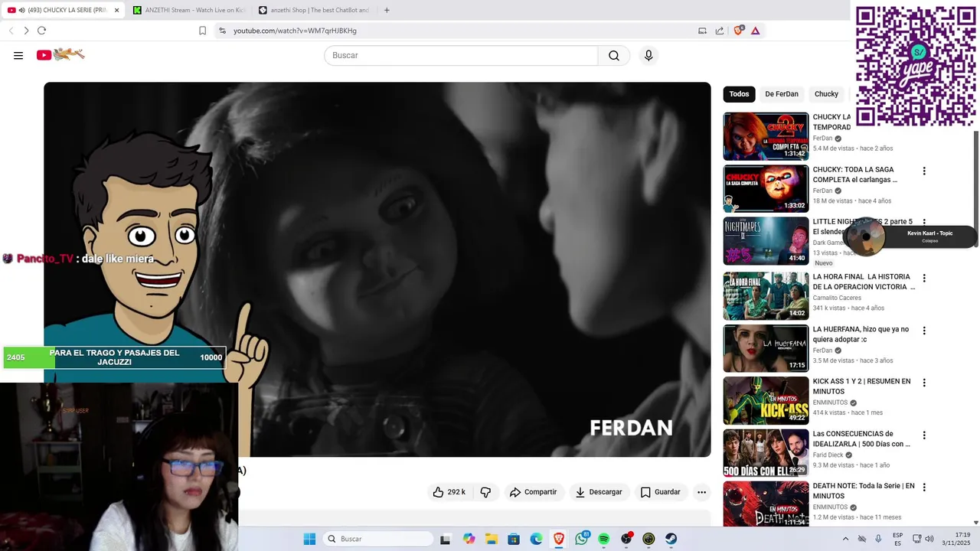Open Little Nightmares II #5 thumbnail
This screenshot has width=980, height=551.
pyautogui.click(x=766, y=241)
